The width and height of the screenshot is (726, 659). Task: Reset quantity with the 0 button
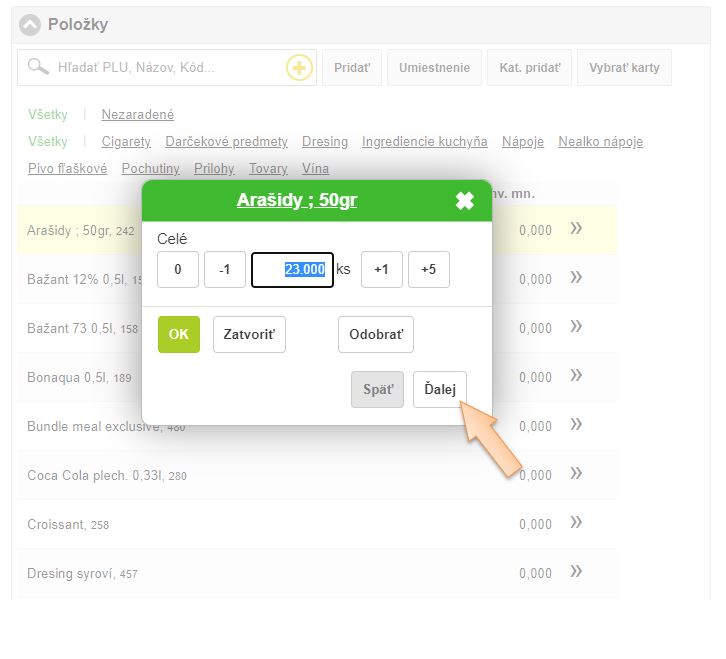[x=178, y=270]
